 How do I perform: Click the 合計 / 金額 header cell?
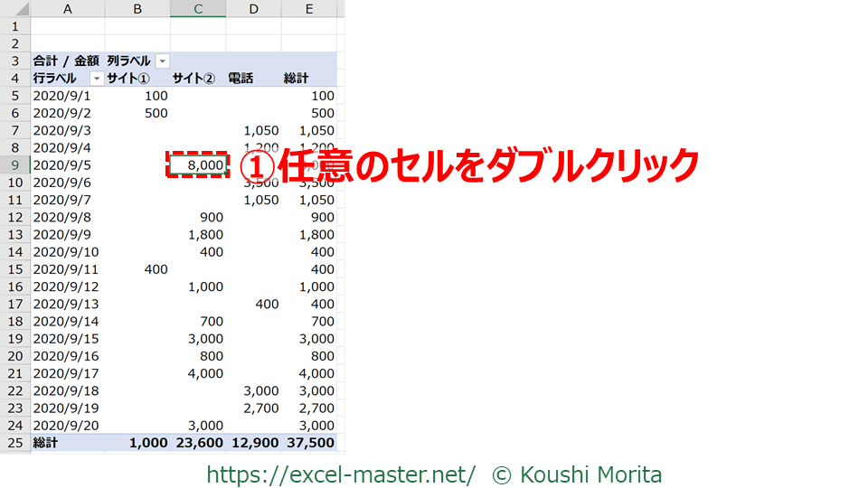pyautogui.click(x=66, y=61)
